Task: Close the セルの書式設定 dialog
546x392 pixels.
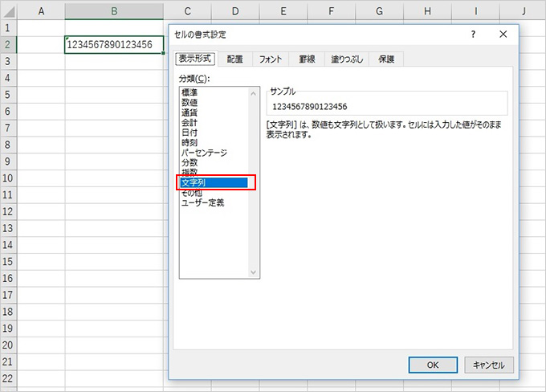Action: pos(503,35)
